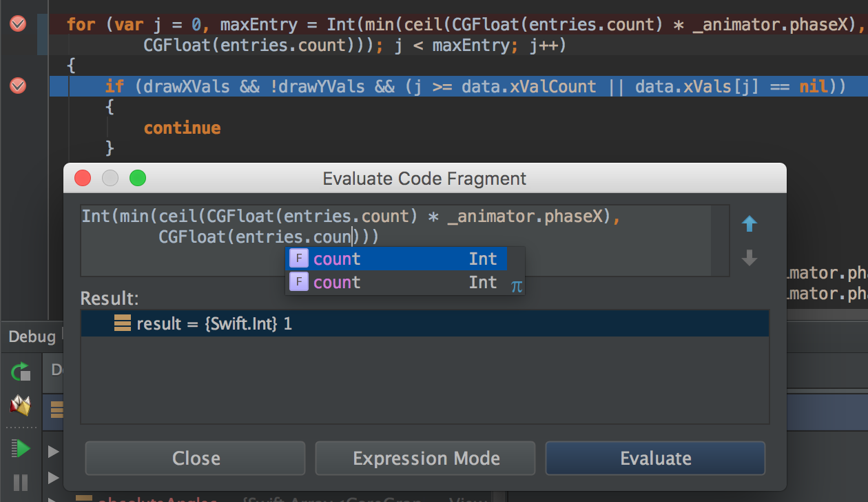
Task: Show previous expression with blue up arrow
Action: click(x=750, y=224)
